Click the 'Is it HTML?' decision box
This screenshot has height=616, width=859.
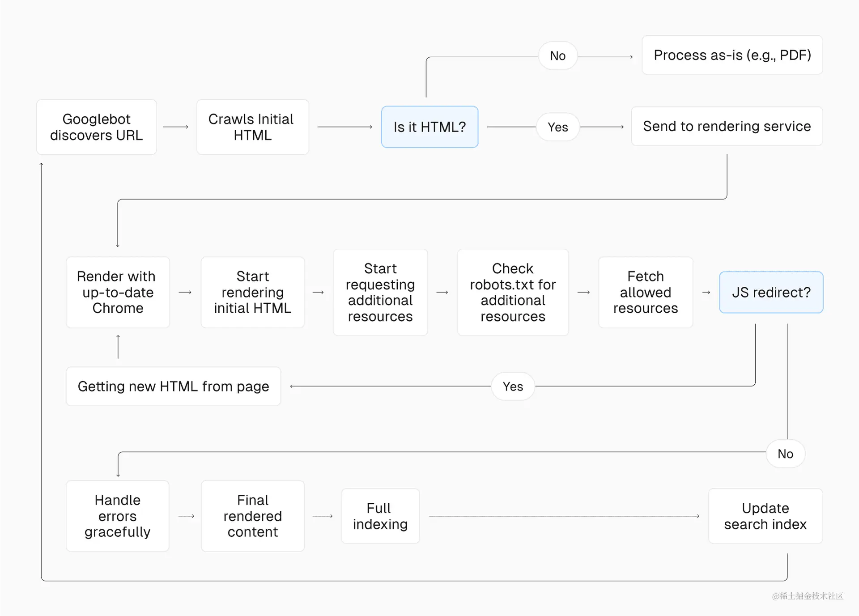[429, 127]
